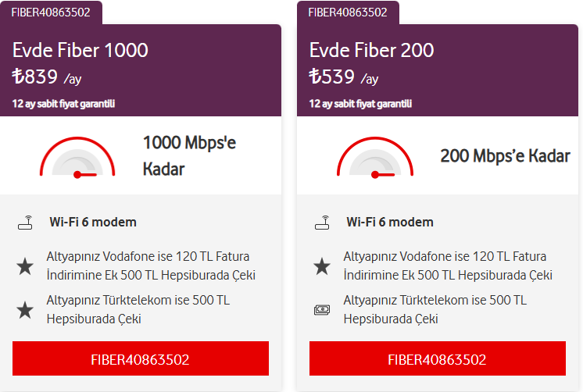
Task: Click Türktelekom 500 TL offer in Fiber 200
Action: pyautogui.click(x=435, y=310)
